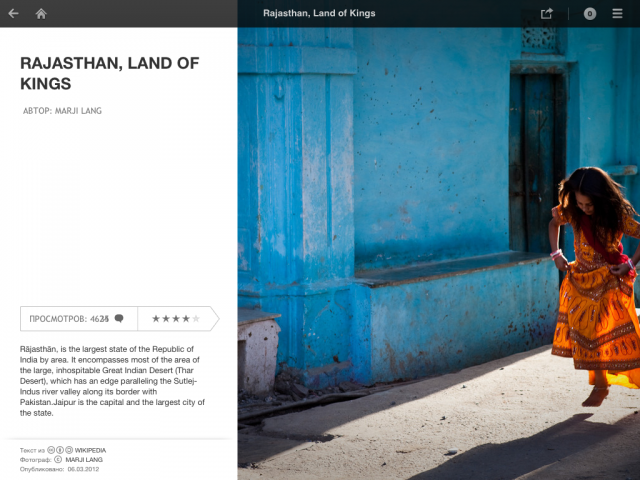
Task: Click the Creative Commons license icons
Action: pos(62,451)
